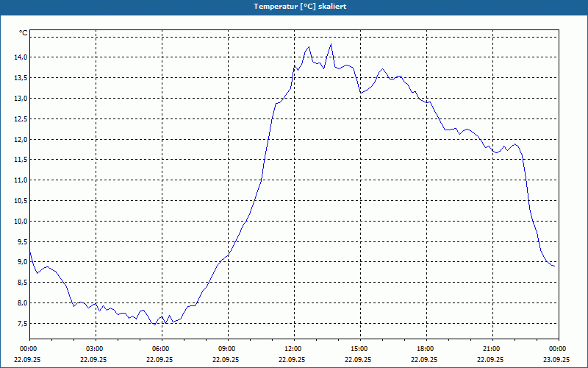Click the '06:00' time label
The width and height of the screenshot is (588, 368).
click(x=161, y=349)
